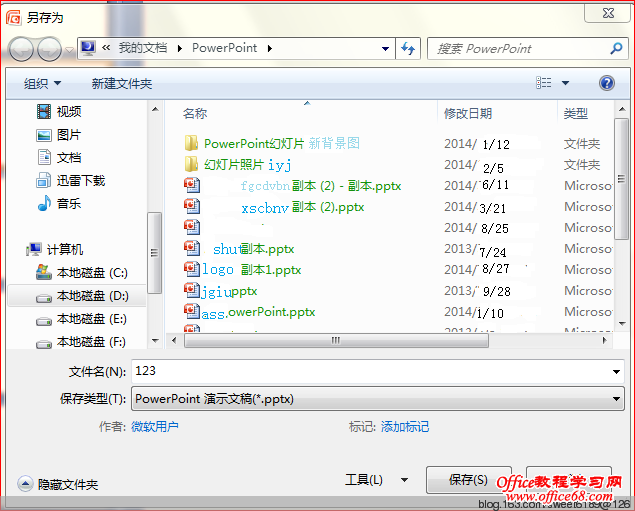Select 音乐 in the navigation pane
This screenshot has height=511, width=635.
coord(59,203)
